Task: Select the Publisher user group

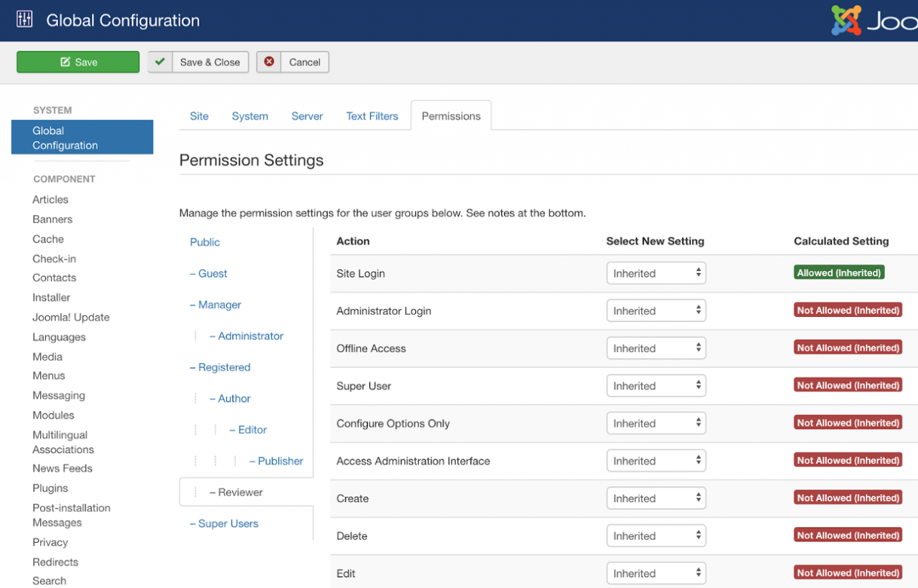Action: [x=276, y=461]
